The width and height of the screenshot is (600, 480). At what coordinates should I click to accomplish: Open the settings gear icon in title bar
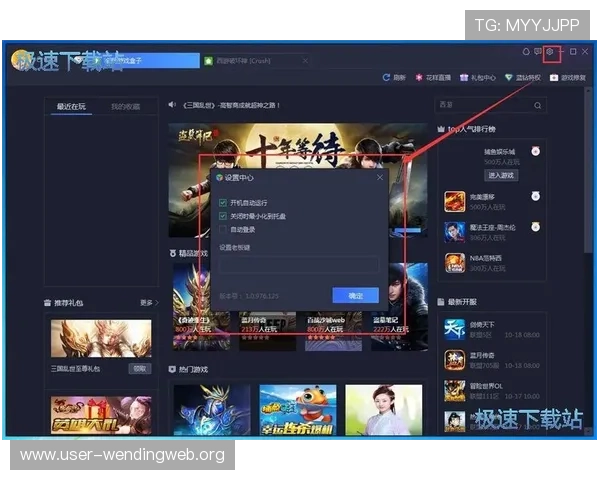(x=549, y=52)
